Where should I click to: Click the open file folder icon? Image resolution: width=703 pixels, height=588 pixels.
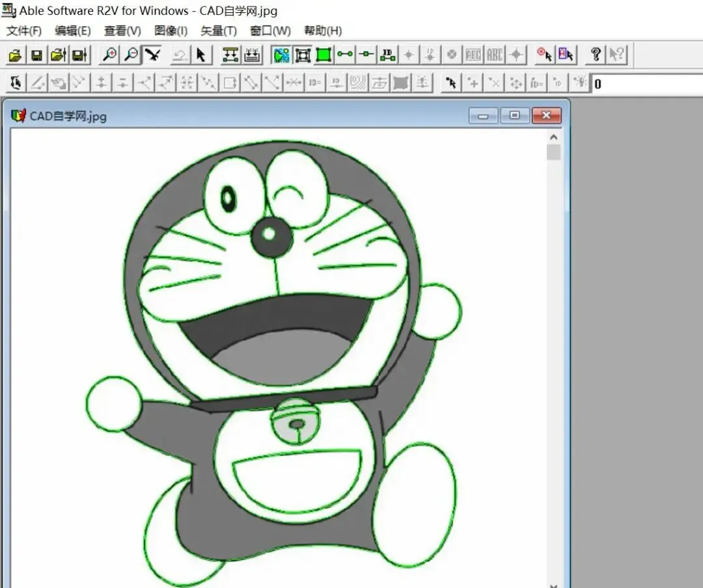tap(16, 55)
